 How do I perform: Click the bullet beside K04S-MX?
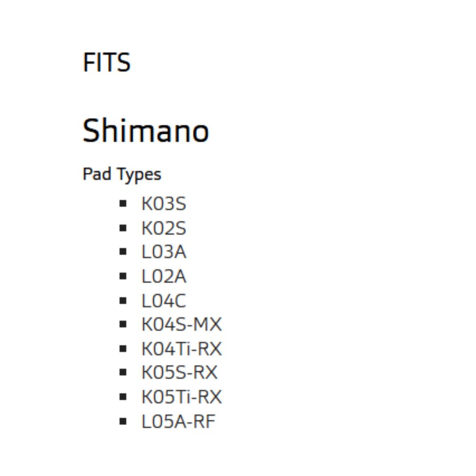[x=123, y=325]
